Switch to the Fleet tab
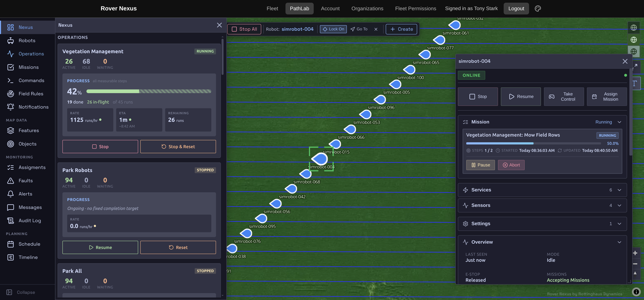Image resolution: width=644 pixels, height=300 pixels. coord(272,9)
